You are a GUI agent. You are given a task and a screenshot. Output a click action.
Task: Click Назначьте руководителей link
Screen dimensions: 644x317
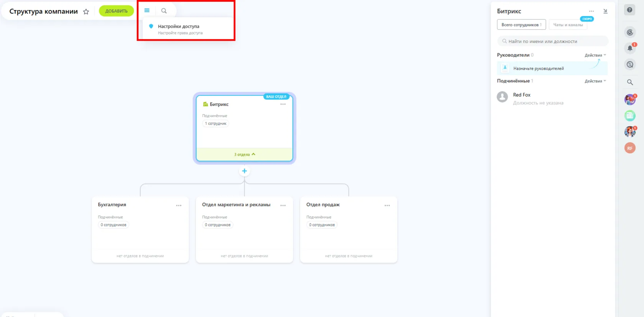click(538, 69)
